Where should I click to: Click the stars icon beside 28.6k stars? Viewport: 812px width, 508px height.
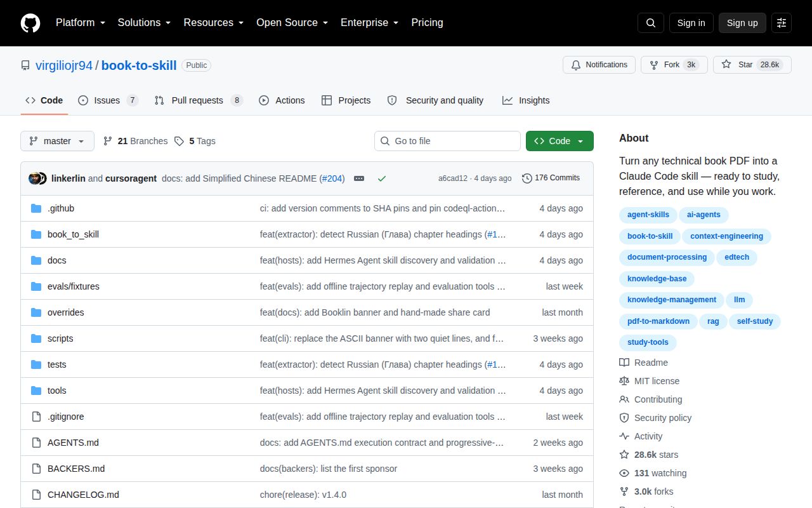624,455
